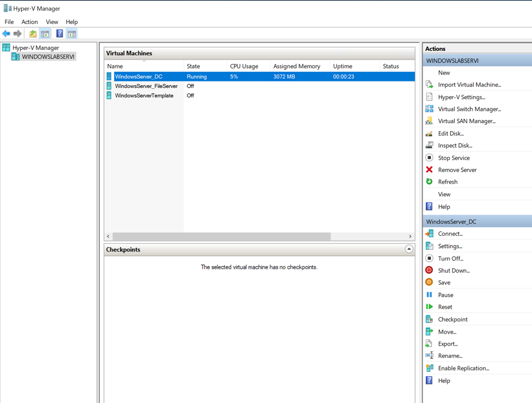
Task: Open the Edit Disk wizard
Action: (449, 133)
